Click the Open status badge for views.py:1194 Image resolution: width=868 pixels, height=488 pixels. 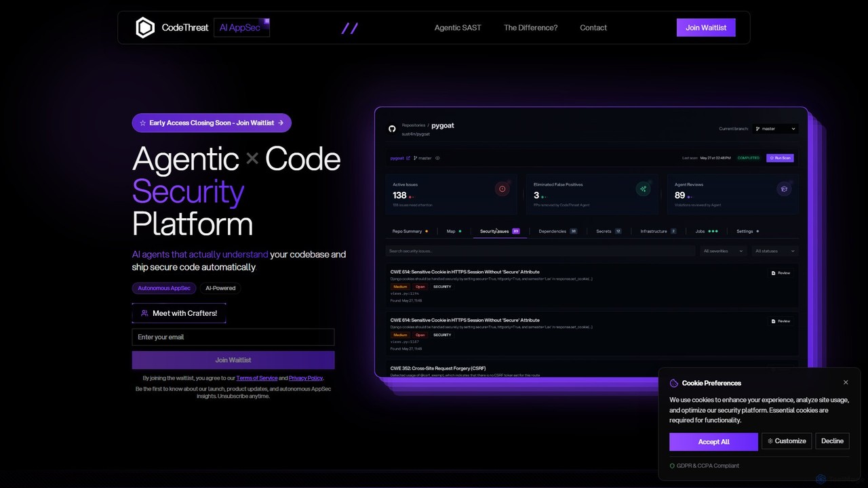pyautogui.click(x=420, y=287)
